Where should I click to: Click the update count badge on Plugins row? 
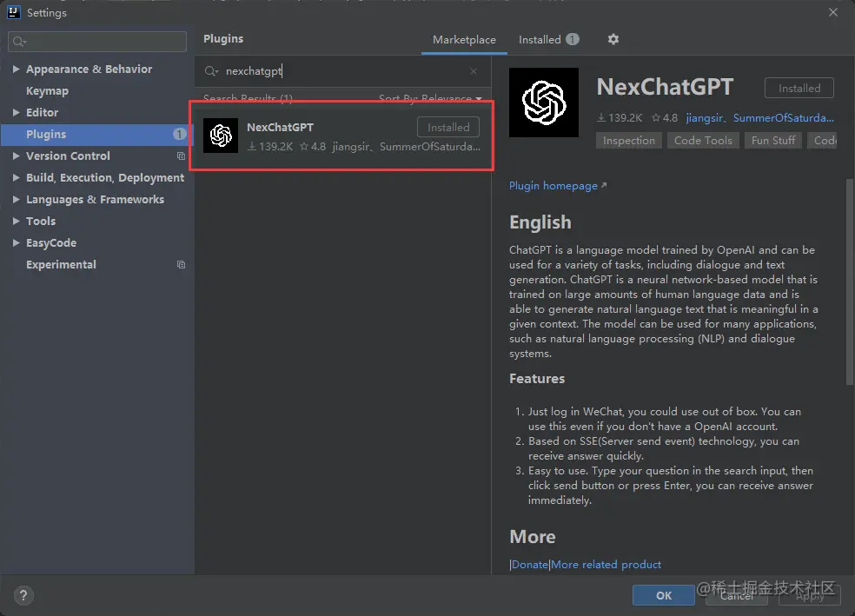pos(179,134)
